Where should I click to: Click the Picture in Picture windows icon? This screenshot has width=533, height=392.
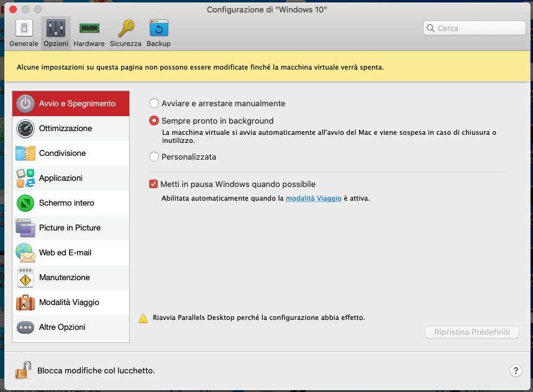(x=25, y=228)
